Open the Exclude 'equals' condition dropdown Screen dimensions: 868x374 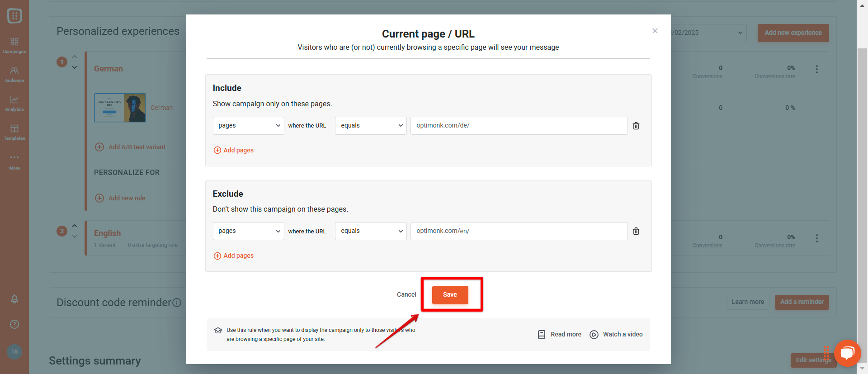[371, 231]
